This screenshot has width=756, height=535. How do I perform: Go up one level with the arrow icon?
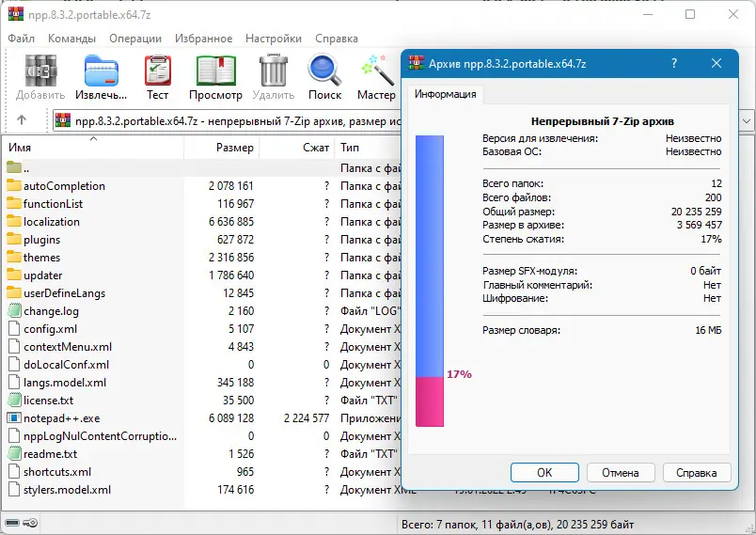[22, 120]
